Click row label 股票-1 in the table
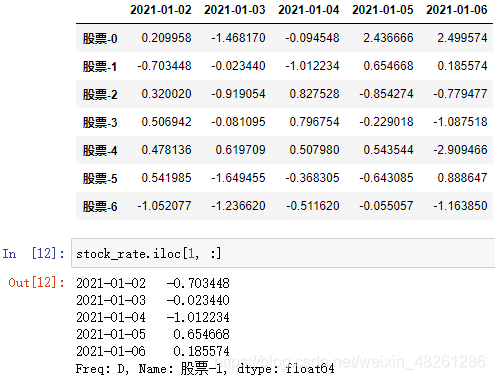The height and width of the screenshot is (380, 495). click(100, 66)
